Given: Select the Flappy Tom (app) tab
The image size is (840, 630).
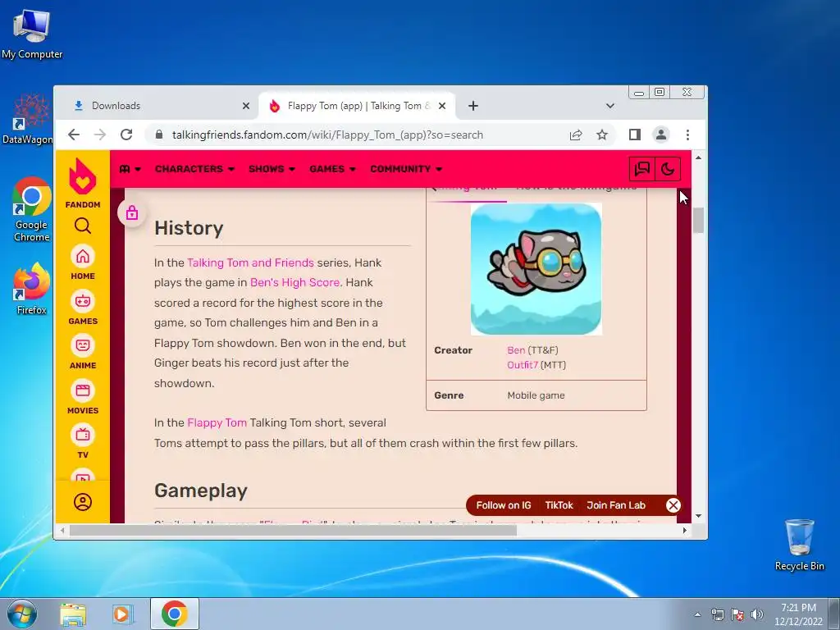Looking at the screenshot, I should pyautogui.click(x=357, y=106).
